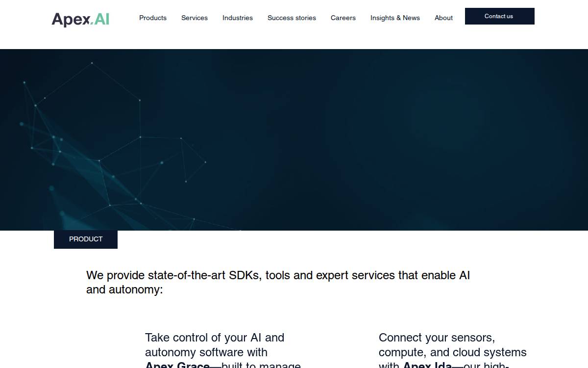Open the Careers page
Viewport: 588px width, 368px height.
(x=343, y=18)
